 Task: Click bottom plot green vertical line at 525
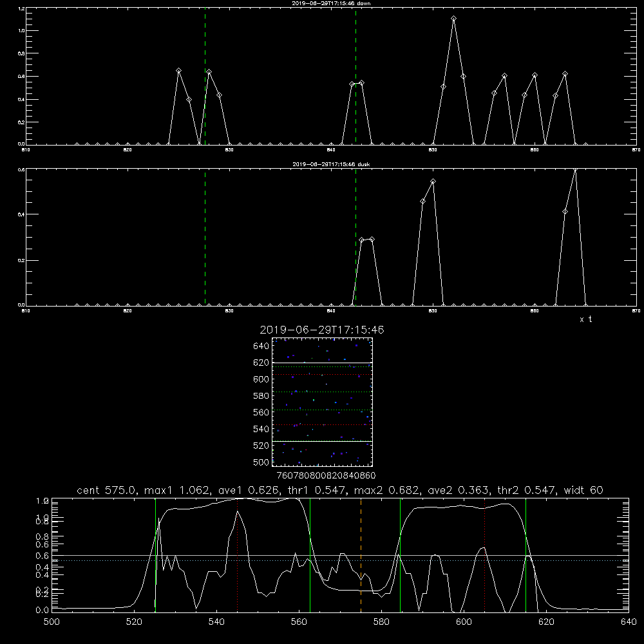click(155, 554)
